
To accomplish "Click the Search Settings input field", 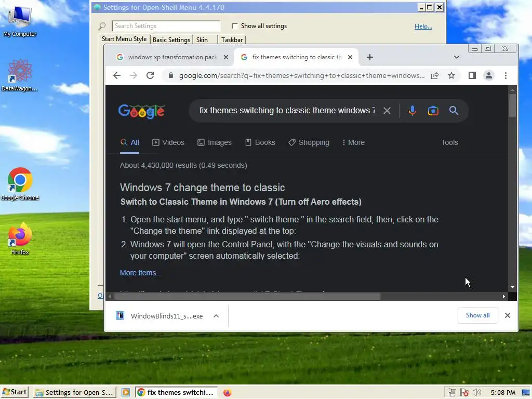I will tap(166, 26).
